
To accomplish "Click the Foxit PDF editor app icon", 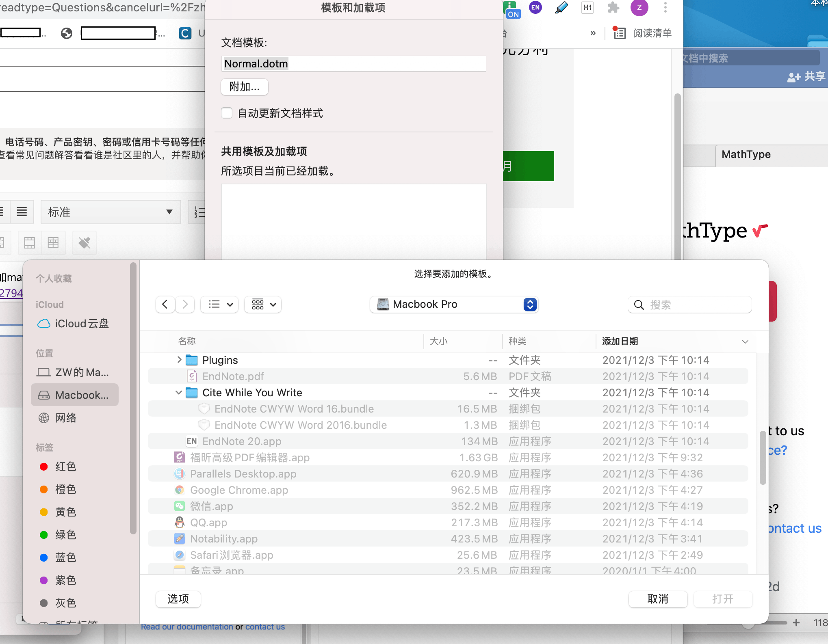I will 180,458.
